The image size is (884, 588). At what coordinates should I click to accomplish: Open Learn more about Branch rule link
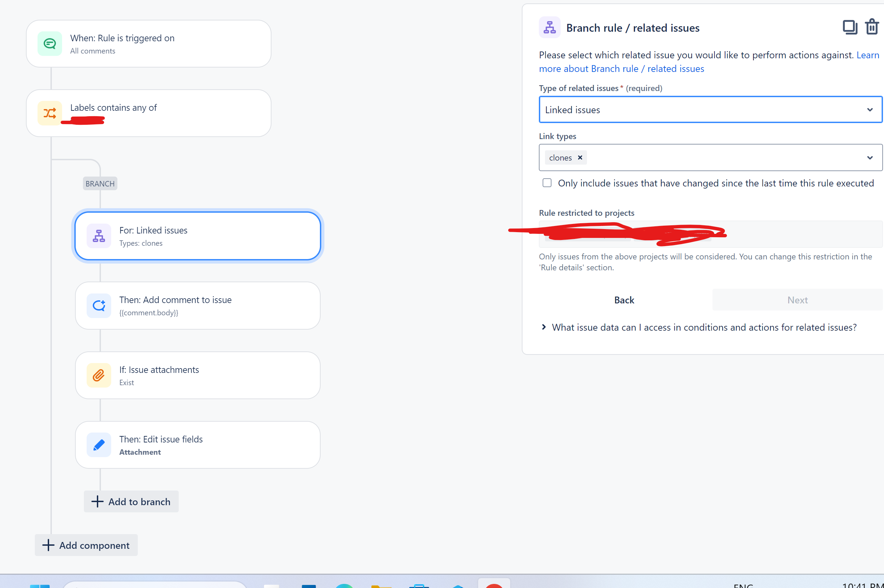click(x=622, y=69)
